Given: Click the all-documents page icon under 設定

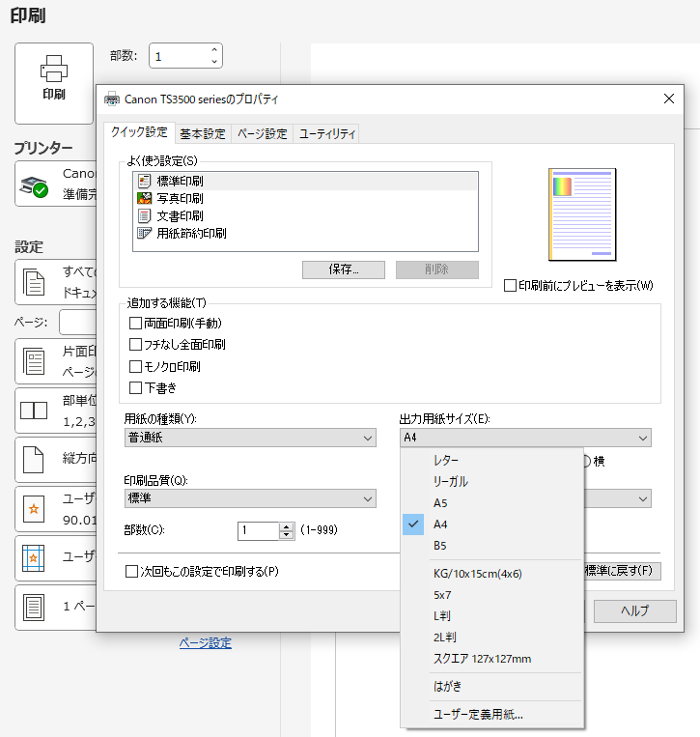Looking at the screenshot, I should [34, 282].
